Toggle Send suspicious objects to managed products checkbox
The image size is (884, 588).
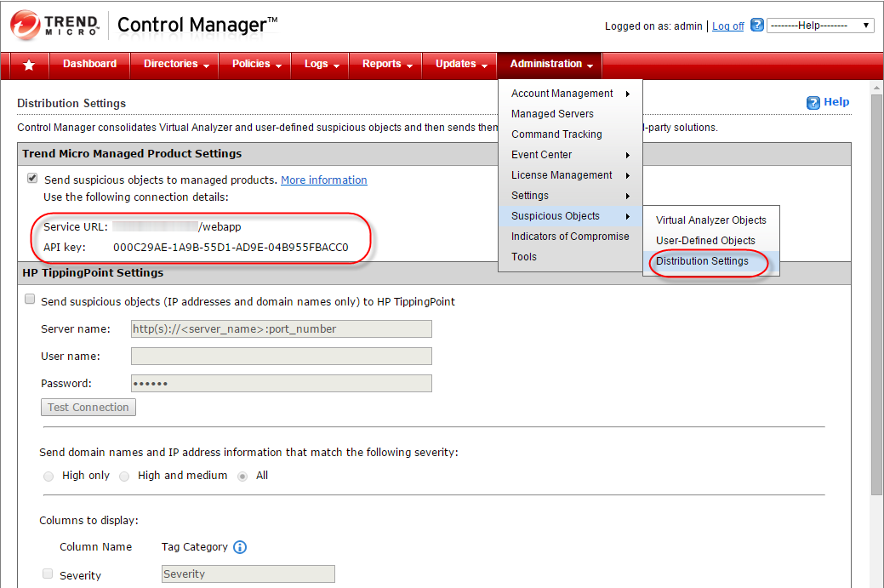pos(32,179)
